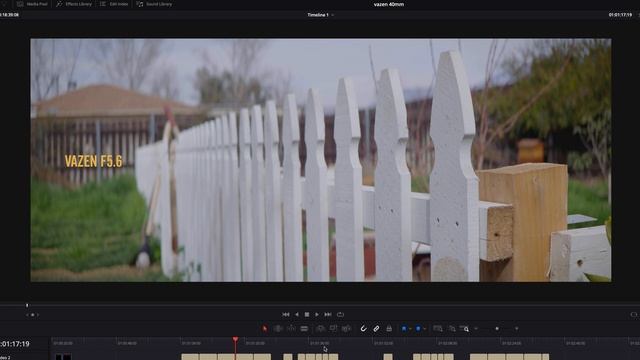Click the viewer timecode at top right
Screen dimensions: 640x360
coord(620,15)
